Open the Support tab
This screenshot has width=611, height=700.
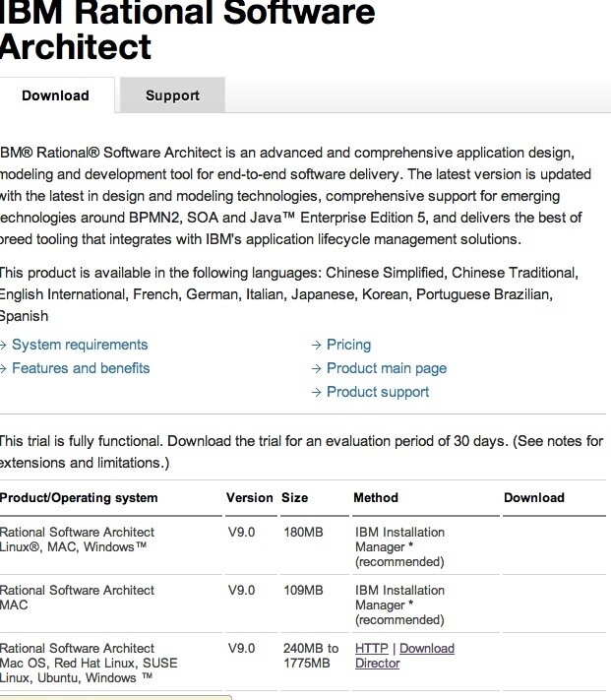tap(172, 95)
